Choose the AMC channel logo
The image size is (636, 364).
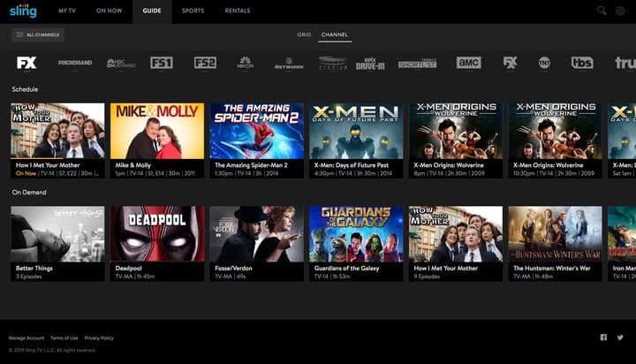click(468, 63)
